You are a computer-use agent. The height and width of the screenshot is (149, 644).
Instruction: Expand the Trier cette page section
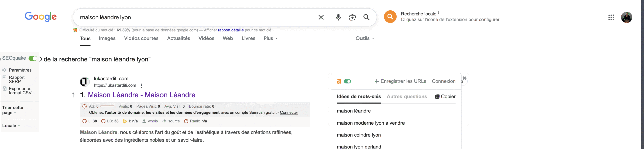[13, 110]
